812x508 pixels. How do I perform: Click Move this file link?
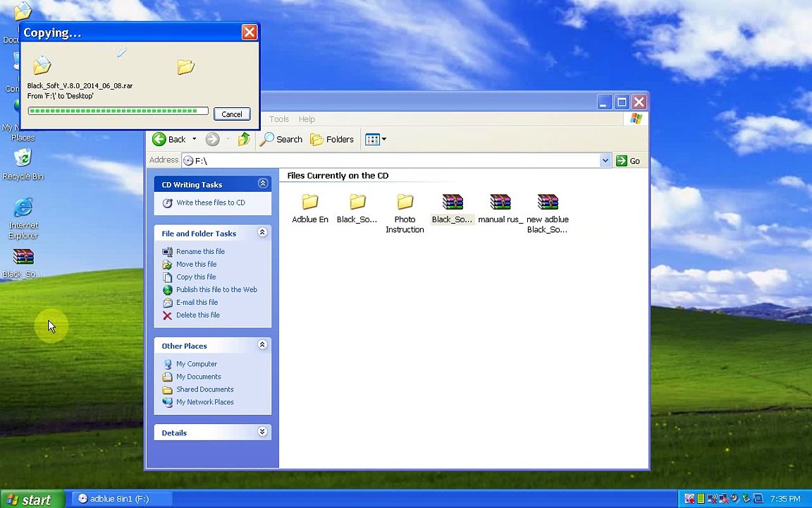(196, 264)
